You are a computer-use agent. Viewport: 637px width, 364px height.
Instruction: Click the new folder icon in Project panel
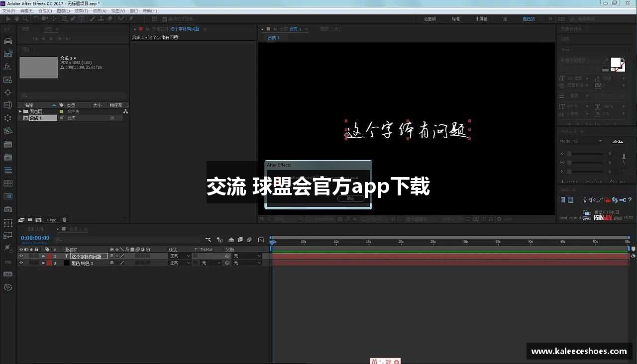pos(30,220)
